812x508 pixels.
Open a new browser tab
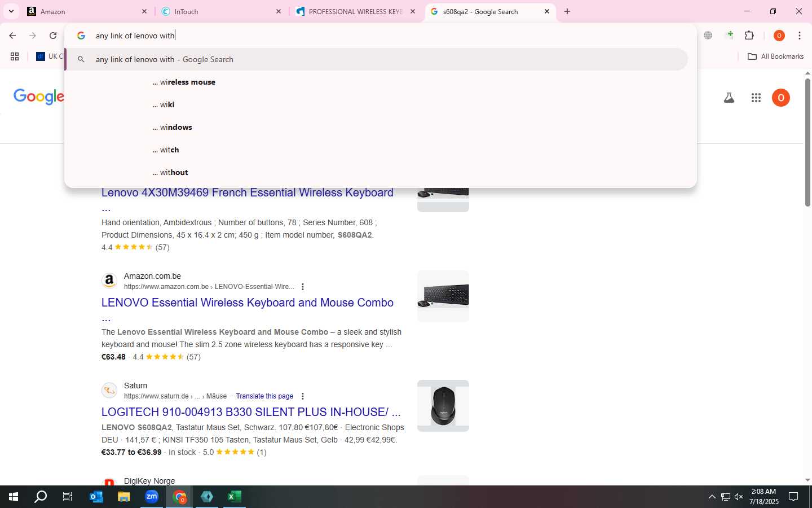coord(567,11)
